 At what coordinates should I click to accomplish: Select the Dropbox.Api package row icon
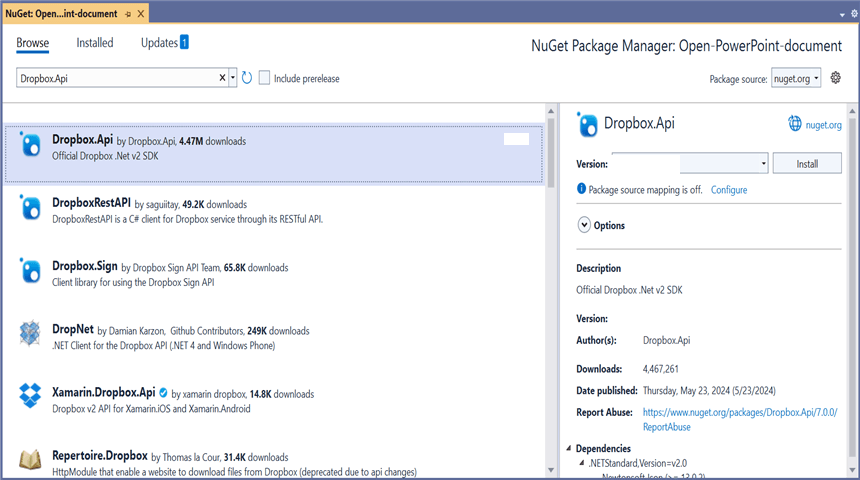coord(30,145)
